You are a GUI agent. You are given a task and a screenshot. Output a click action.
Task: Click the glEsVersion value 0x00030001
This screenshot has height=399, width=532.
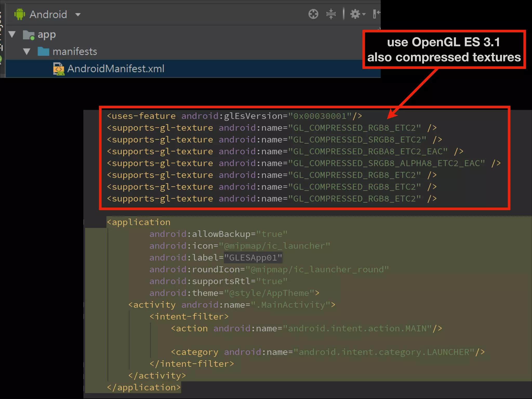click(320, 116)
